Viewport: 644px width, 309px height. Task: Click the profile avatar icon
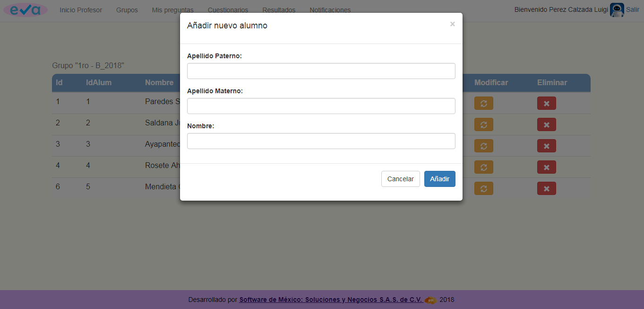[617, 9]
